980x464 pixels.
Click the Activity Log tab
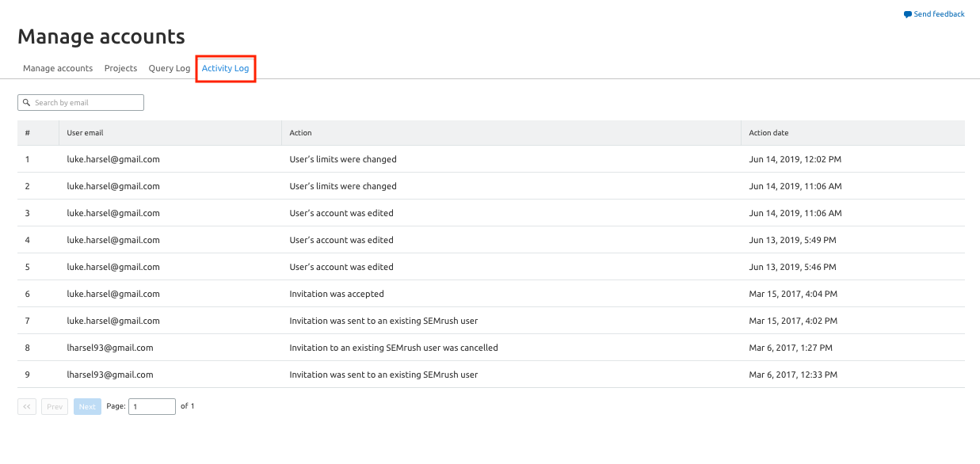pyautogui.click(x=226, y=68)
